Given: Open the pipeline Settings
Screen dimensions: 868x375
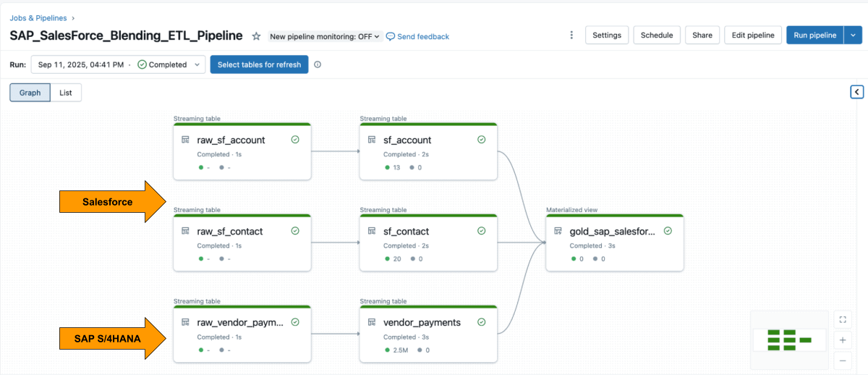Looking at the screenshot, I should 607,35.
